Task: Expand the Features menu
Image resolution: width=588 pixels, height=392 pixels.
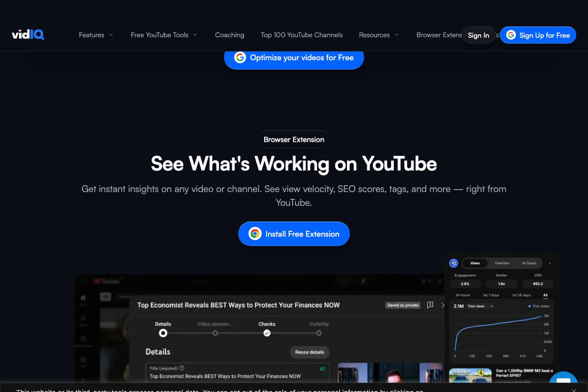Action: [x=96, y=35]
